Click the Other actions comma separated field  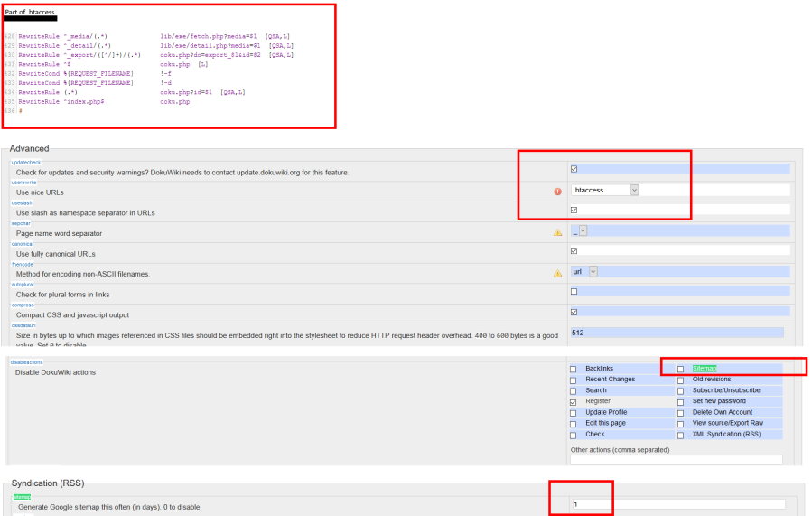677,460
